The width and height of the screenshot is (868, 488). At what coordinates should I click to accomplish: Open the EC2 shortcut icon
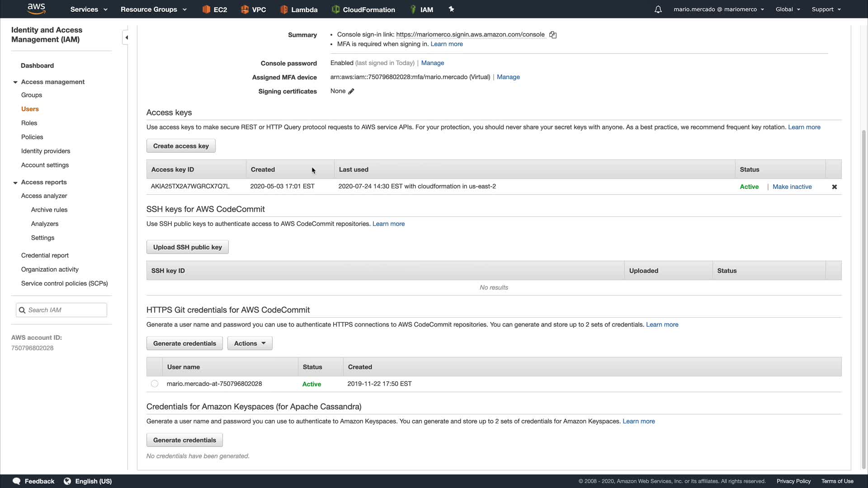[207, 9]
